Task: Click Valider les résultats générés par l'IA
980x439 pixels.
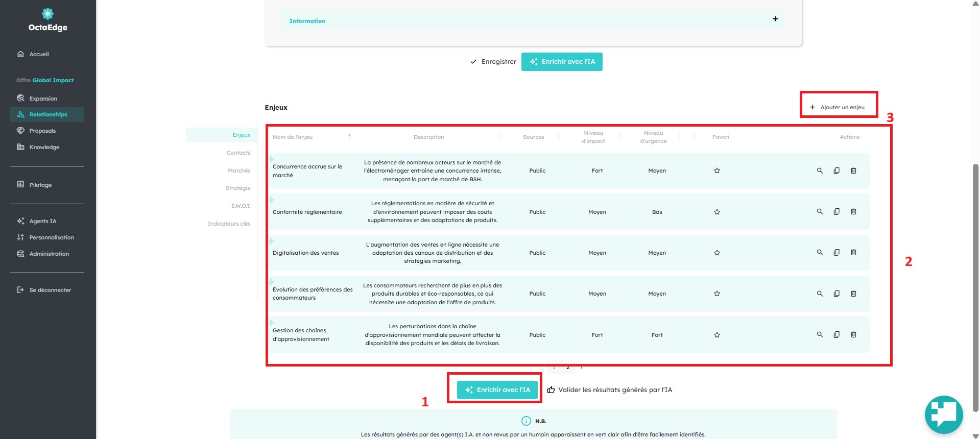Action: [610, 390]
